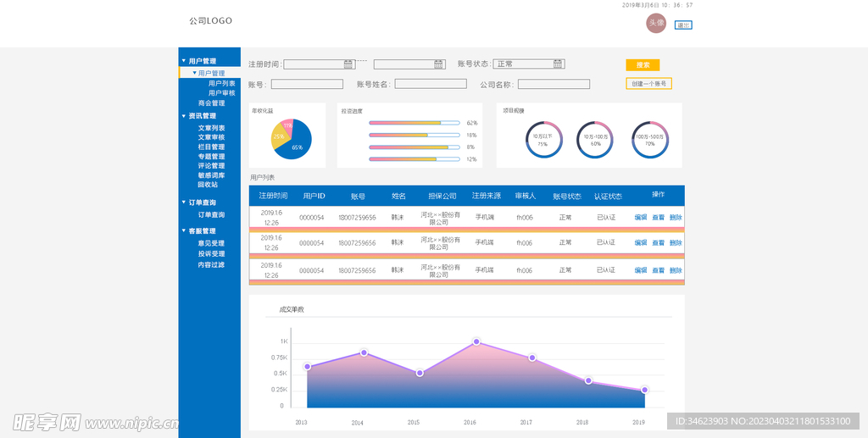Click the 10万-100万 60% ring chart

pyautogui.click(x=595, y=139)
